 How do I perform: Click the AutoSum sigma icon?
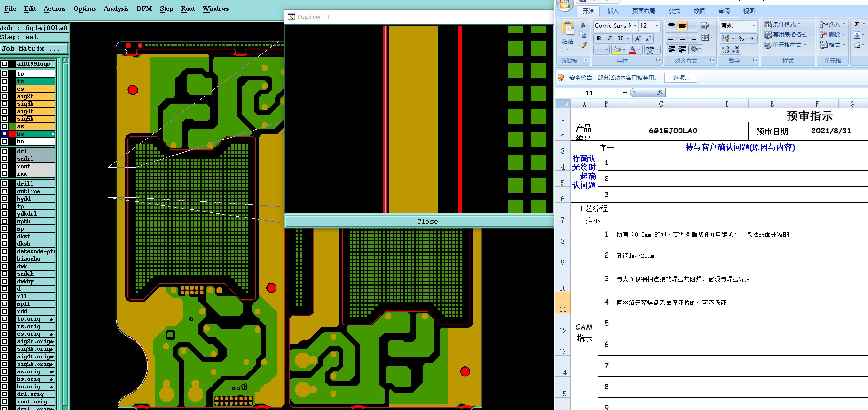(857, 24)
